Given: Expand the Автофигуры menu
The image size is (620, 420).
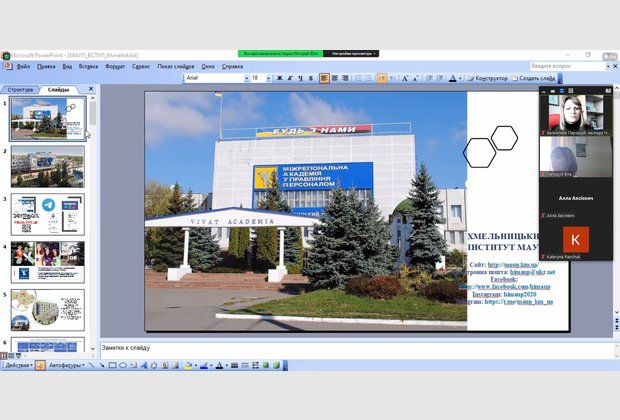Looking at the screenshot, I should pyautogui.click(x=64, y=365).
